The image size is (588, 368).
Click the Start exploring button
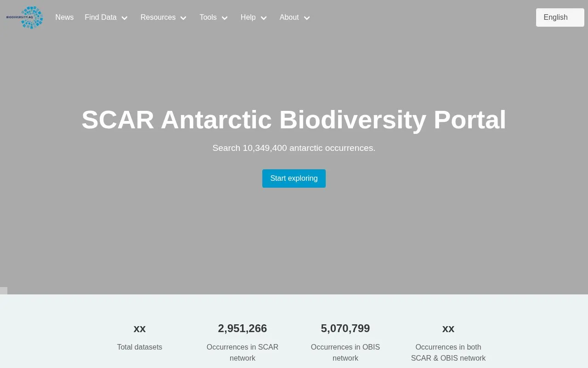pos(294,178)
